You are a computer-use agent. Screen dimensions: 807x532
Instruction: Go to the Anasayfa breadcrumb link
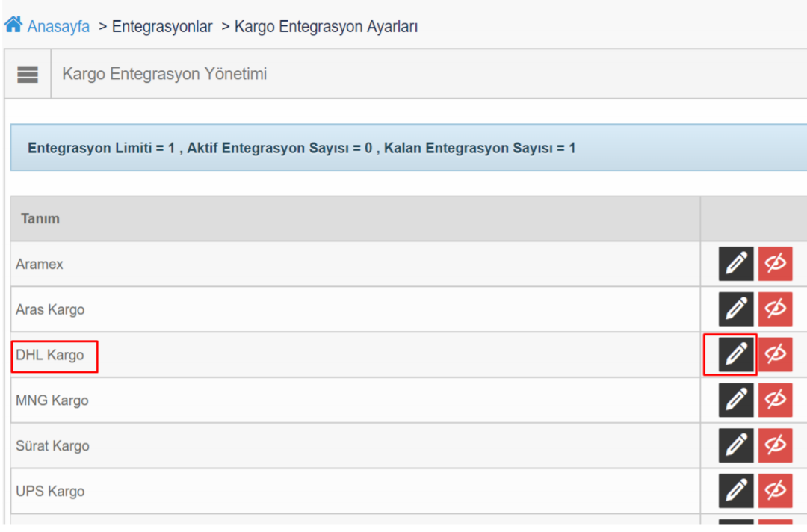[58, 26]
